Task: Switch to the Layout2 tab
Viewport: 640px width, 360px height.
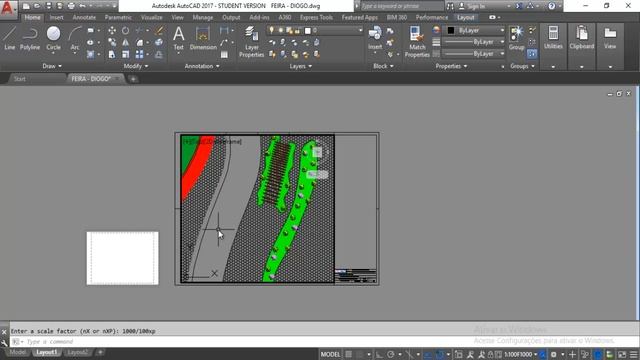Action: coord(77,352)
